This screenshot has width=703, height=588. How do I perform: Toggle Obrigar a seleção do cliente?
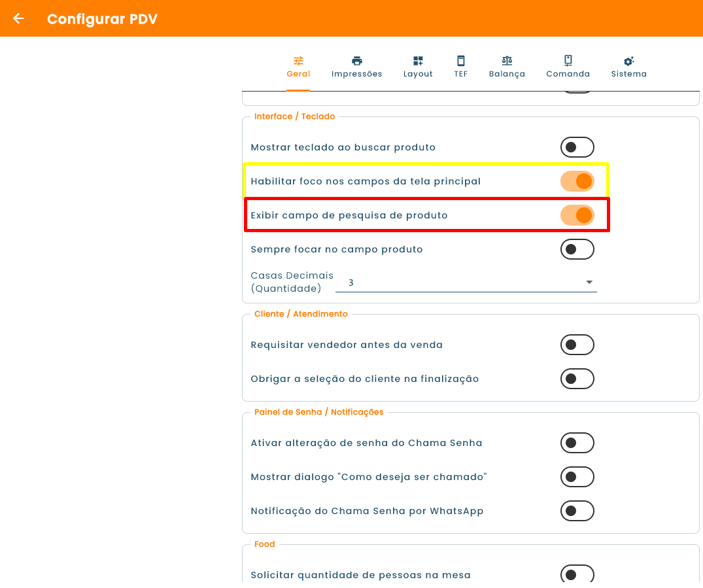coord(577,379)
